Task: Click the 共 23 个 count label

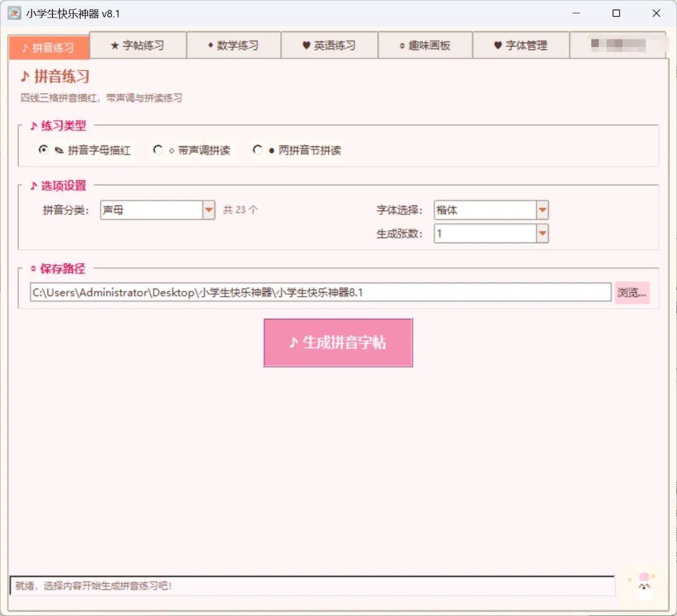Action: [241, 210]
